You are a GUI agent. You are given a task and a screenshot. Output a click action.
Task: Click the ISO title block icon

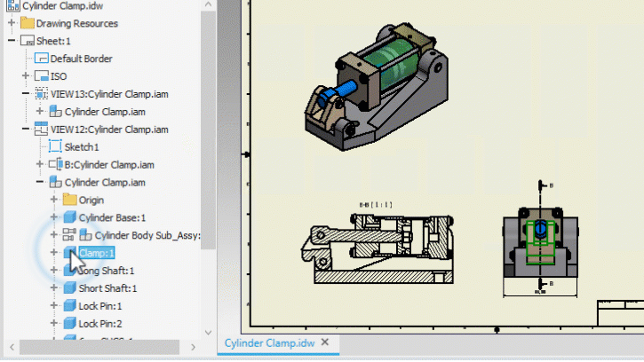pos(42,76)
